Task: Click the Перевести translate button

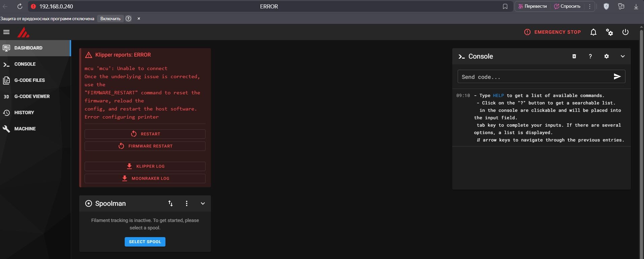Action: click(532, 6)
